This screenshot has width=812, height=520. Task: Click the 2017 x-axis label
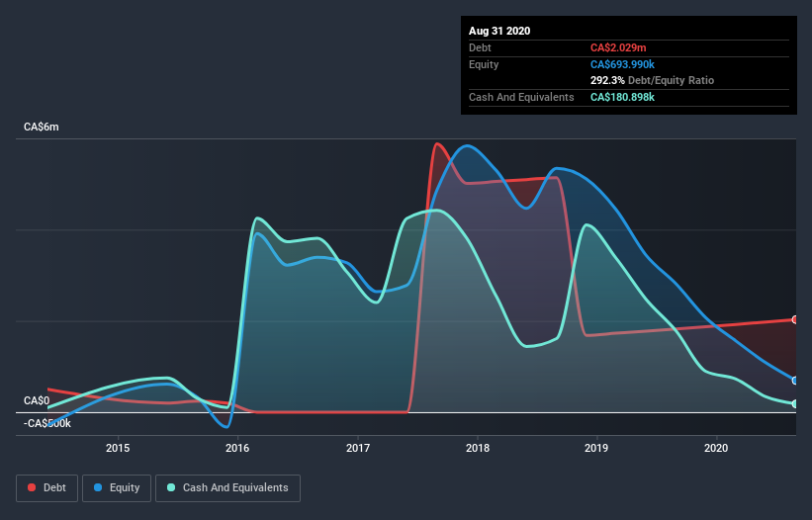coord(357,448)
